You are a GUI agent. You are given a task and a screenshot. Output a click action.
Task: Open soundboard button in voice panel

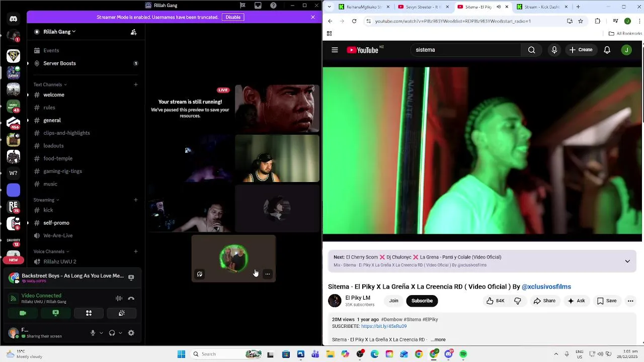point(122,313)
